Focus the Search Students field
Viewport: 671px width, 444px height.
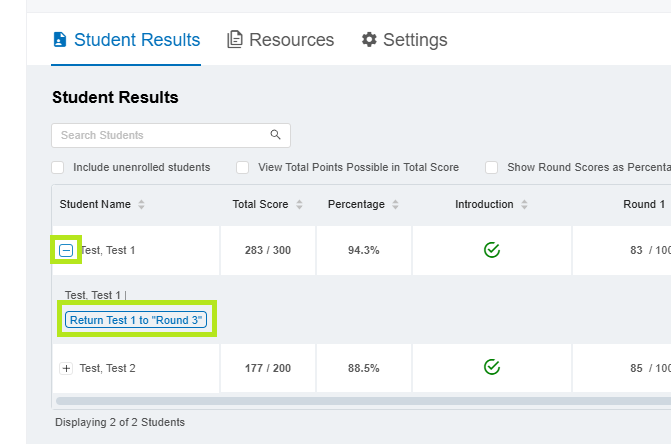tap(160, 135)
